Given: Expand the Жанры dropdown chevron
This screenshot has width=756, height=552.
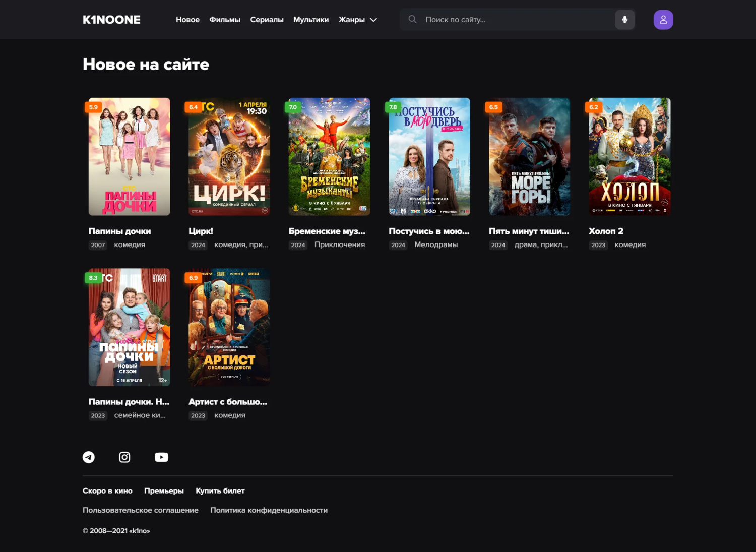Looking at the screenshot, I should point(373,20).
